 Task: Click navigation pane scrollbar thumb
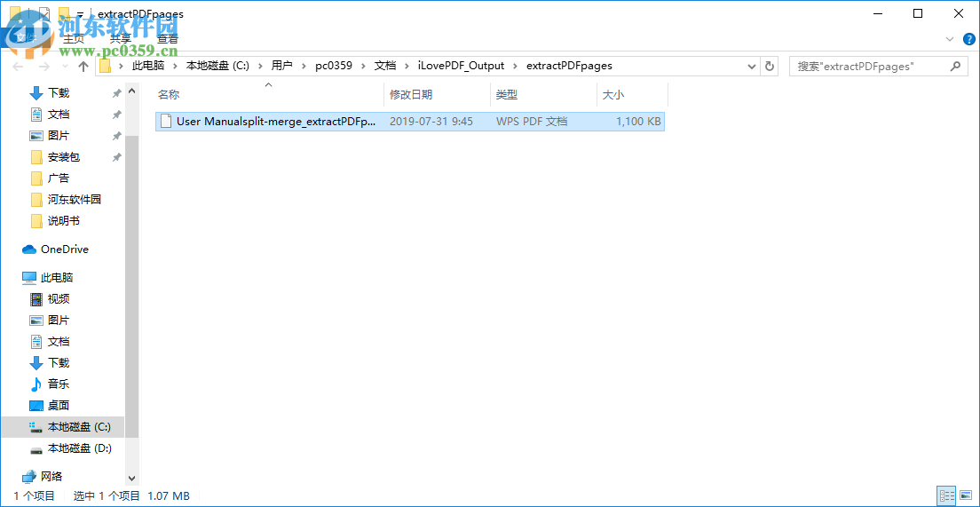(x=131, y=285)
